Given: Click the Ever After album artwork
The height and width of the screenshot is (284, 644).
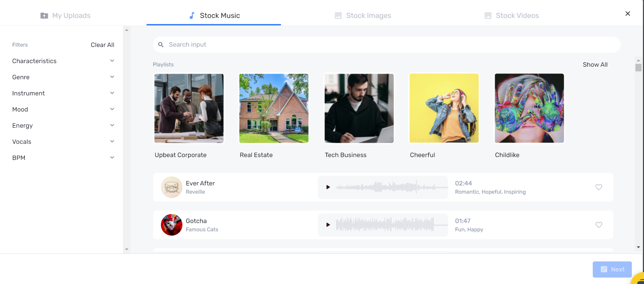Looking at the screenshot, I should click(x=171, y=187).
